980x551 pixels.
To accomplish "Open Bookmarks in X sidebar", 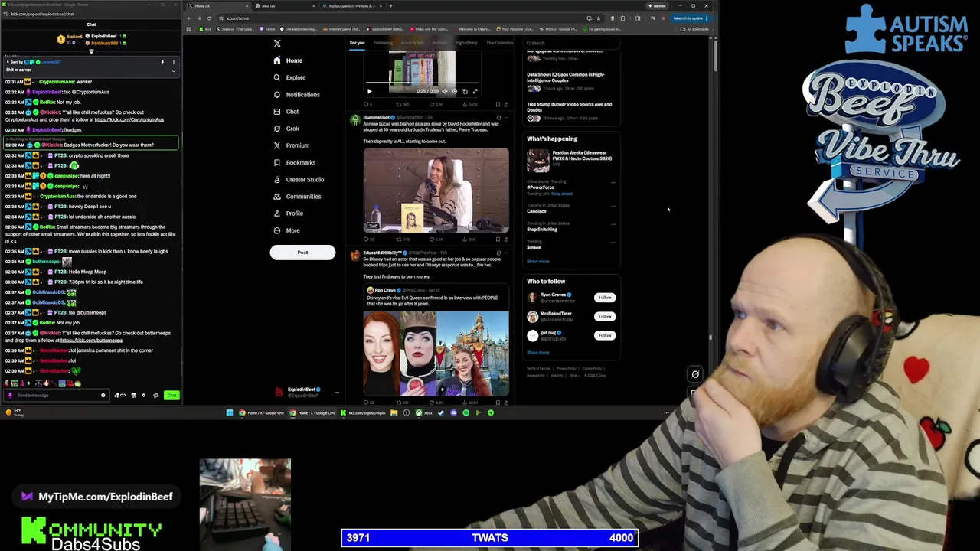I will [294, 162].
